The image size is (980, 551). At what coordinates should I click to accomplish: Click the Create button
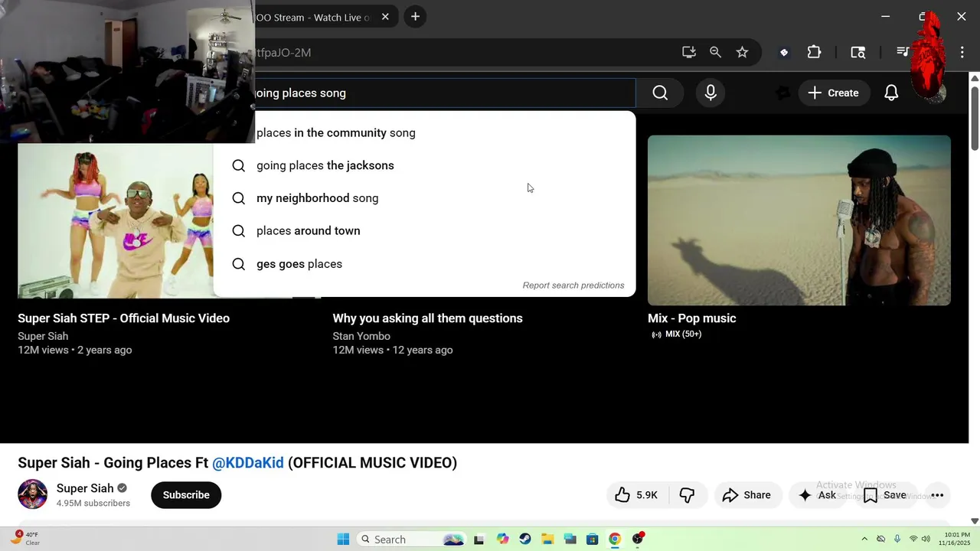pyautogui.click(x=833, y=93)
